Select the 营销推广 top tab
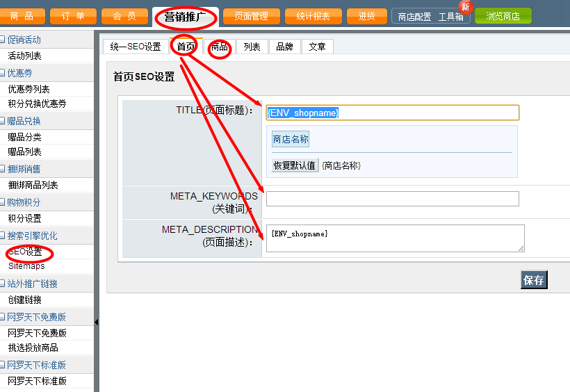This screenshot has width=570, height=392. pyautogui.click(x=186, y=17)
